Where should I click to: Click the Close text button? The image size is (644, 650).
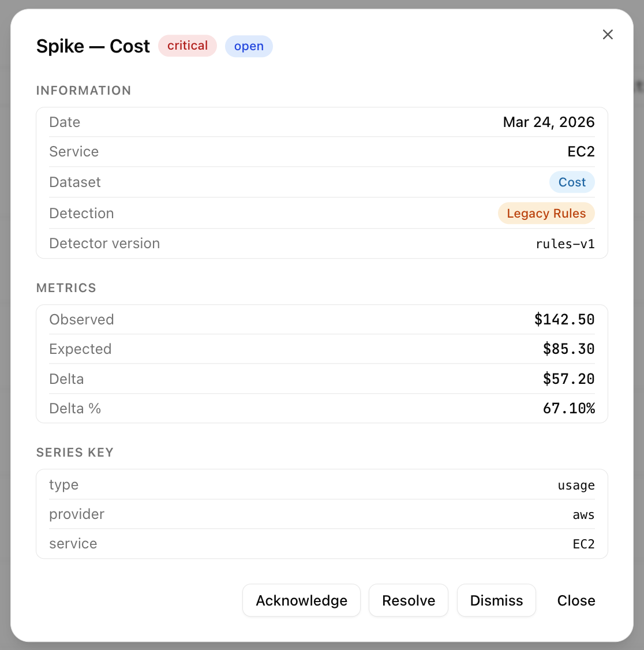(x=576, y=600)
